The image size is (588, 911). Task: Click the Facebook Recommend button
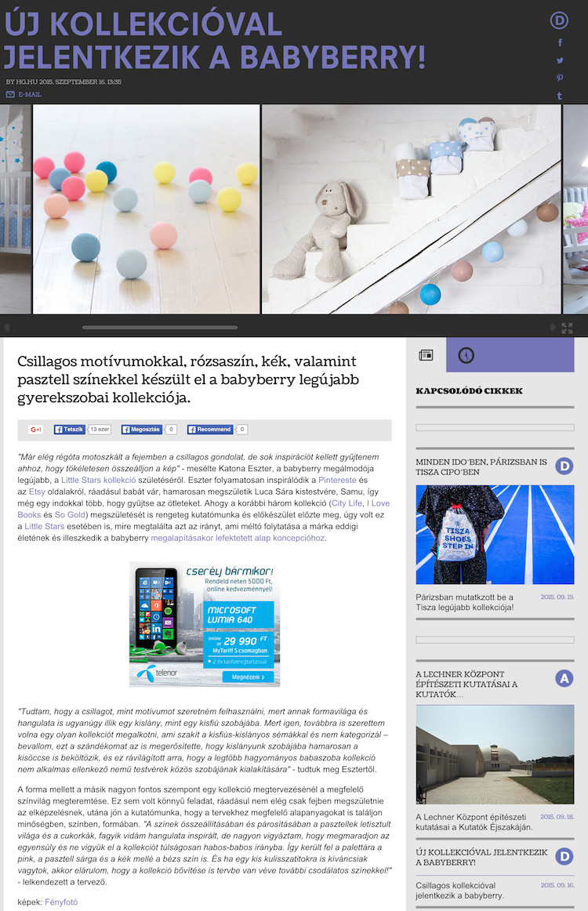tap(210, 430)
